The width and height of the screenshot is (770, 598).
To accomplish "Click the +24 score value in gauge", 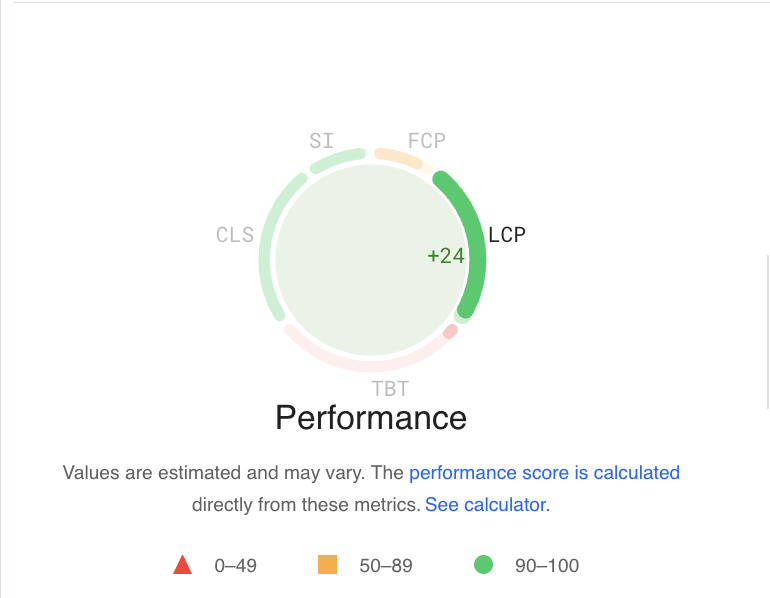I will [x=446, y=256].
